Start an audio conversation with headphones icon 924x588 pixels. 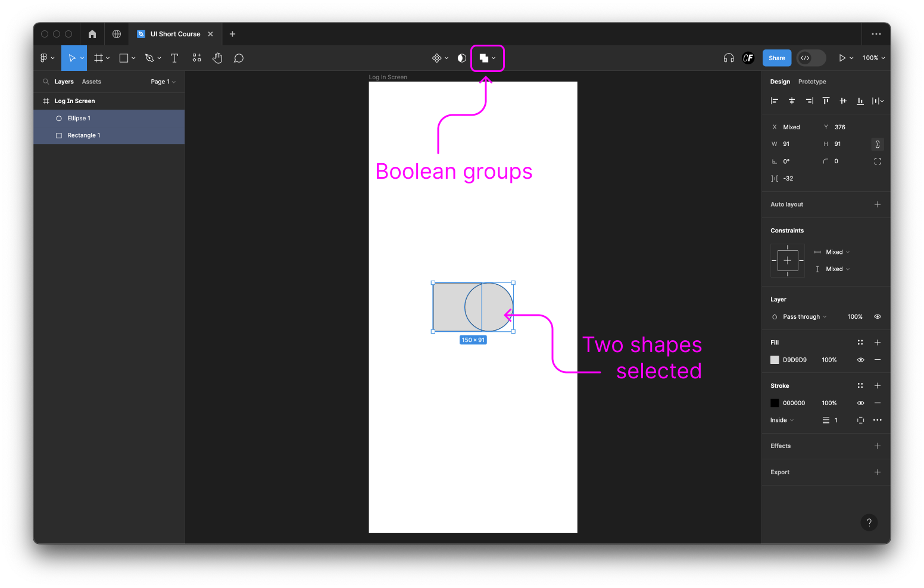(x=729, y=58)
